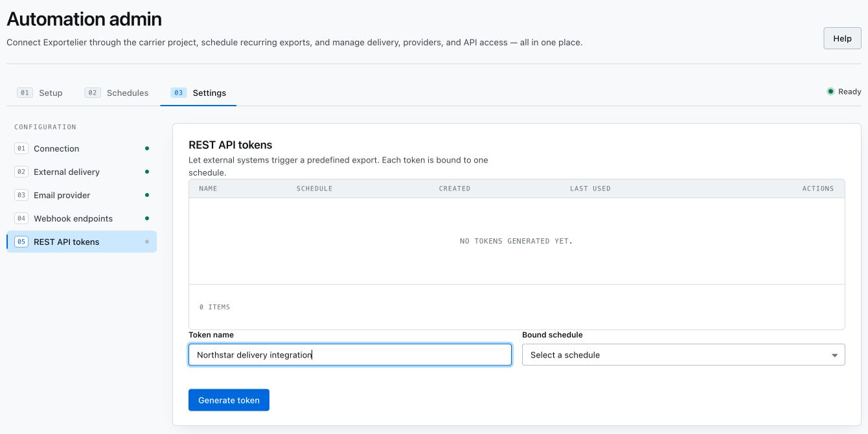Click the REST API tokens heading
This screenshot has width=868, height=434.
click(231, 145)
